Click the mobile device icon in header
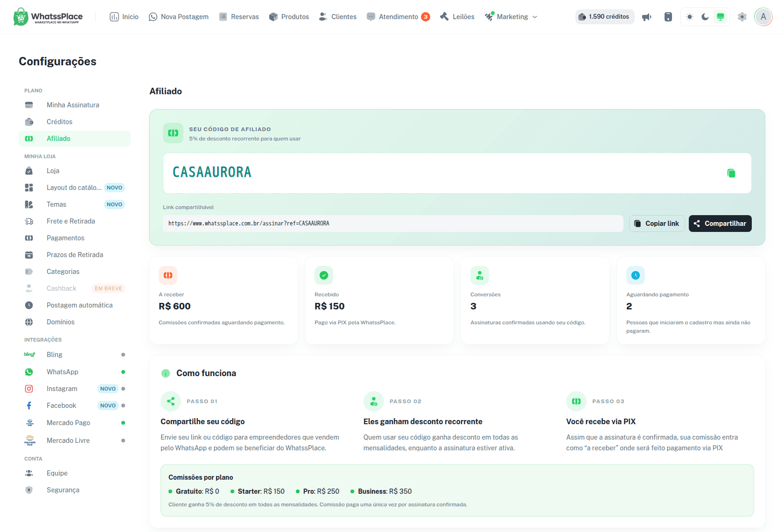Image resolution: width=784 pixels, height=532 pixels. 668,17
